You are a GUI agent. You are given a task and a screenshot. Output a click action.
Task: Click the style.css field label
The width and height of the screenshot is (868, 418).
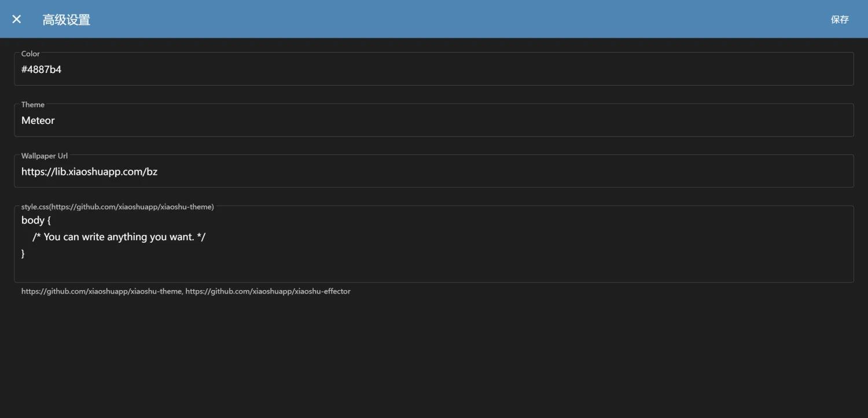point(117,207)
